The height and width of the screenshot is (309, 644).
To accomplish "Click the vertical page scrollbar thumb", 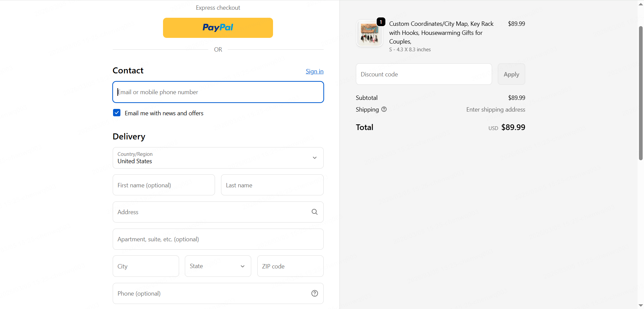I will 641,93.
